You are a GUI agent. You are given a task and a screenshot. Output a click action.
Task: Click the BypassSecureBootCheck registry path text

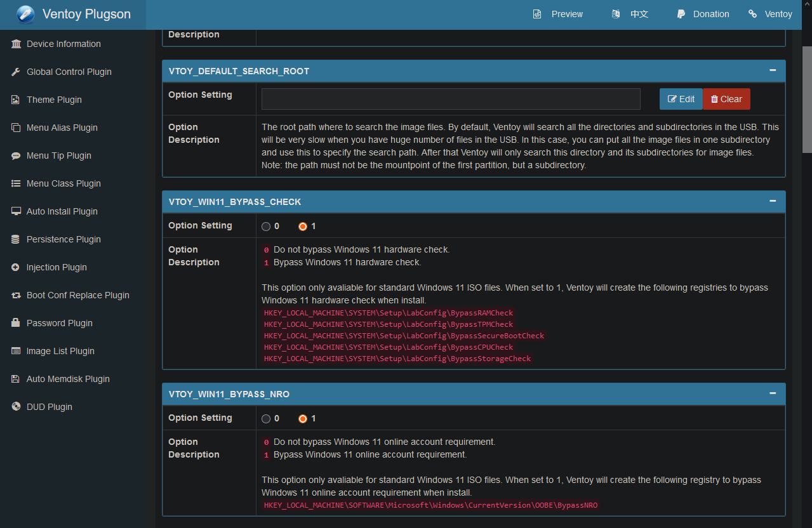coord(404,336)
